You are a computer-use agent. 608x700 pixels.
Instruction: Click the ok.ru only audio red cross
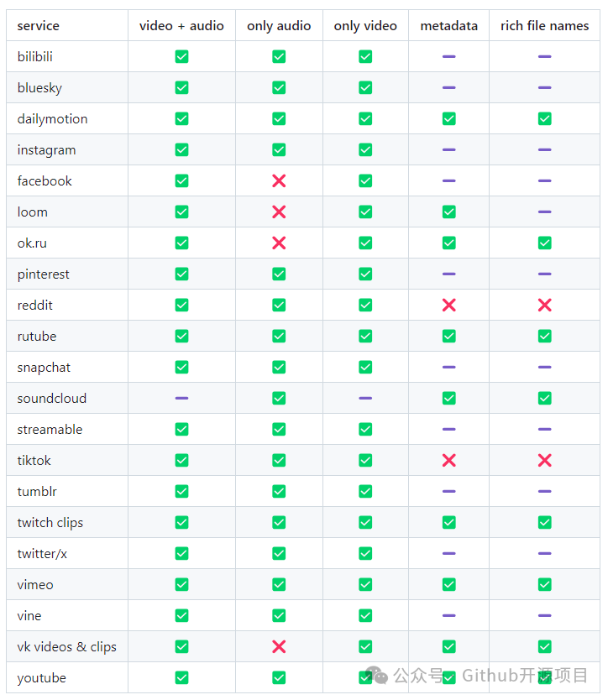[279, 243]
